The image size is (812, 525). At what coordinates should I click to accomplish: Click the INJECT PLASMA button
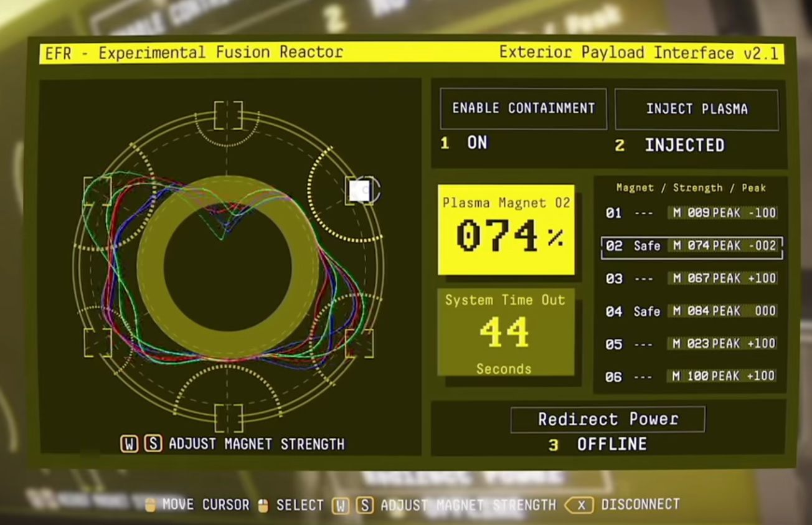(x=696, y=108)
